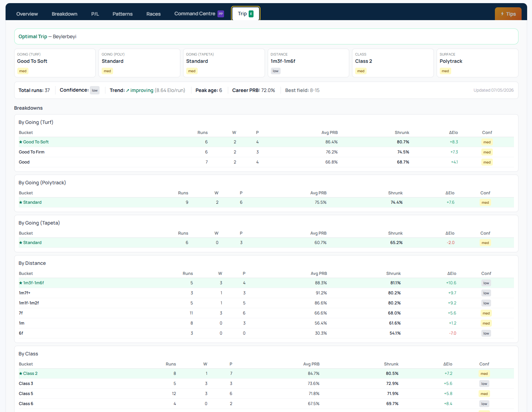Click -2.0 ΔElo in Tapeta table

[451, 243]
